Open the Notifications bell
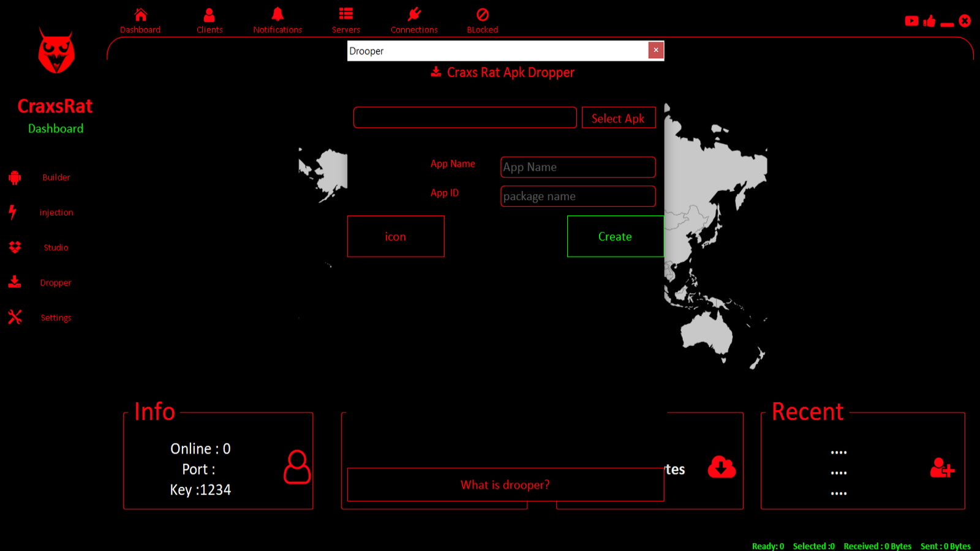The height and width of the screenshot is (551, 980). [x=277, y=20]
